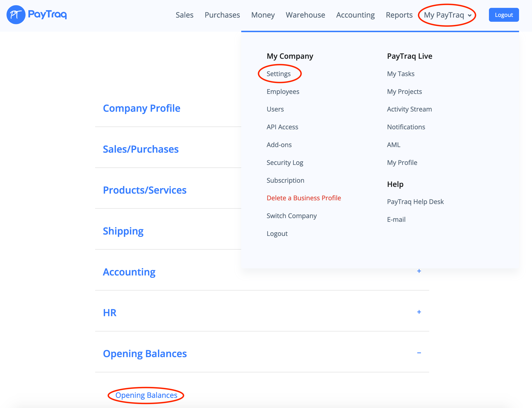Collapse Opening Balances with minus icon

click(x=419, y=353)
